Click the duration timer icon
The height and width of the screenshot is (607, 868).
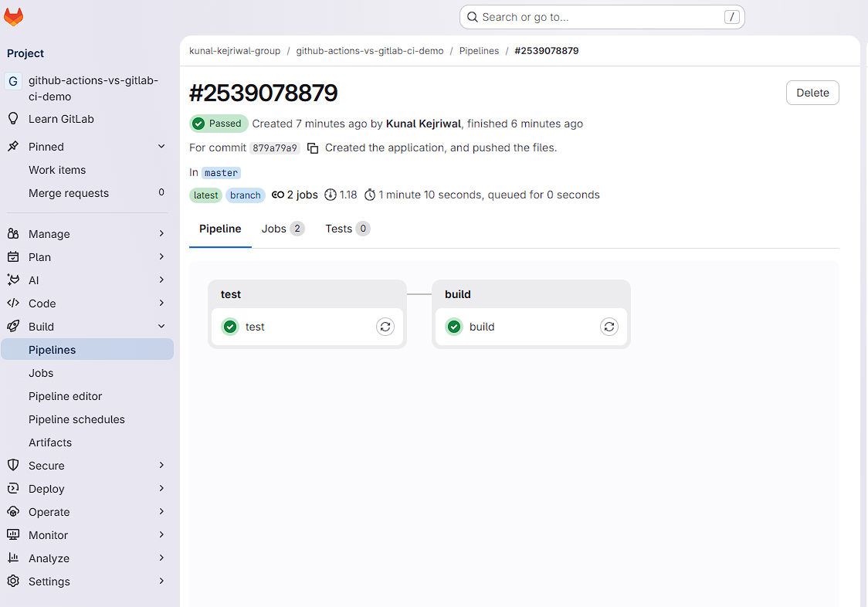[x=370, y=195]
